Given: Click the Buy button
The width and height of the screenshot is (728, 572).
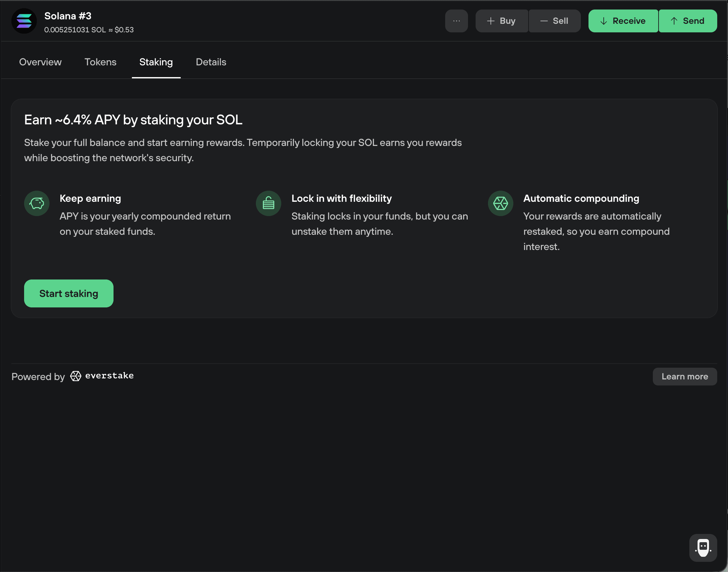Looking at the screenshot, I should 501,21.
